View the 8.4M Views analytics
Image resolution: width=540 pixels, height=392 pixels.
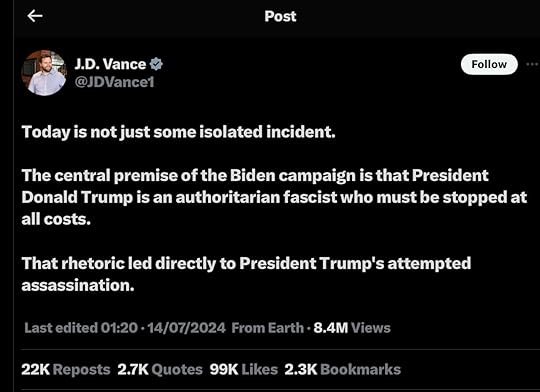pos(352,328)
